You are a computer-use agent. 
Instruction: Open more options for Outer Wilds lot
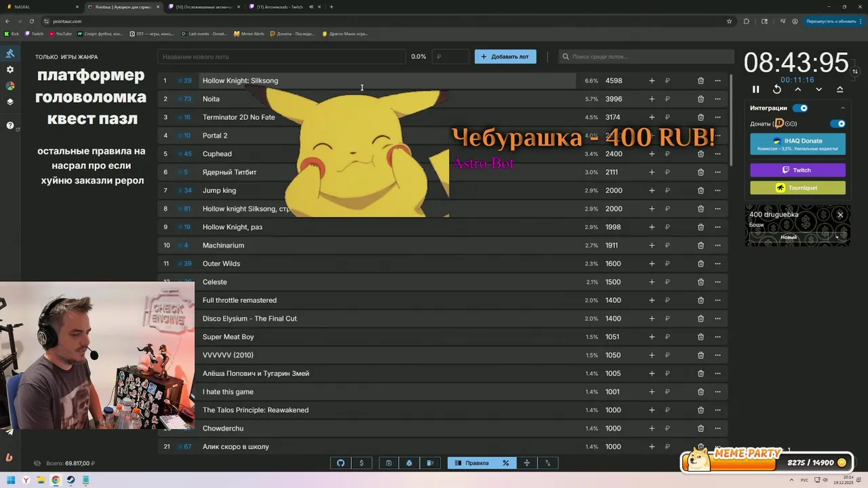[x=717, y=264]
